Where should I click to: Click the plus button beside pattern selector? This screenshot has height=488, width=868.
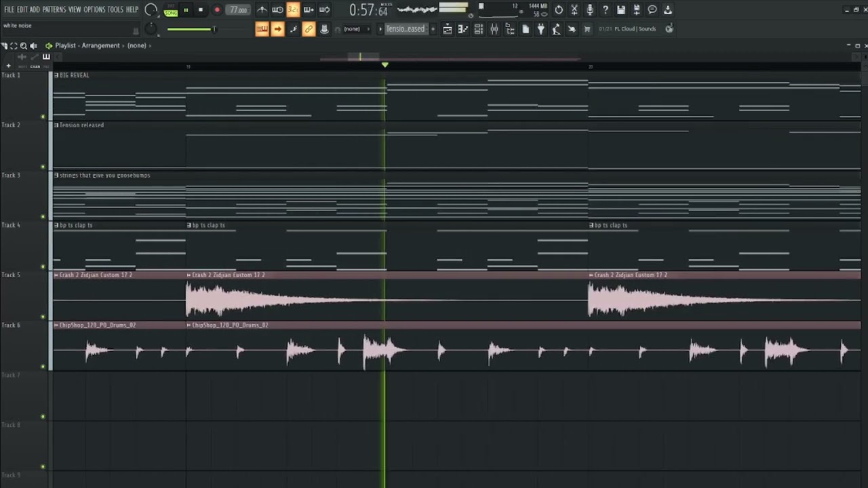[433, 29]
